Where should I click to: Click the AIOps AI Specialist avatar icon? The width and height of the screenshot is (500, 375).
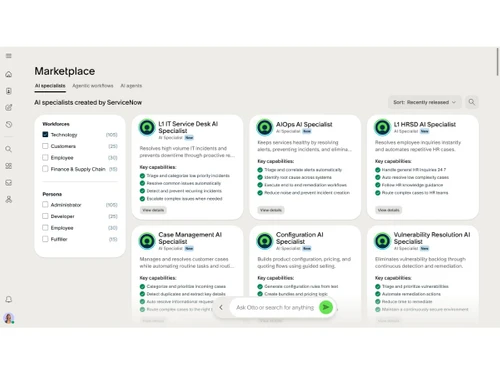pyautogui.click(x=265, y=127)
